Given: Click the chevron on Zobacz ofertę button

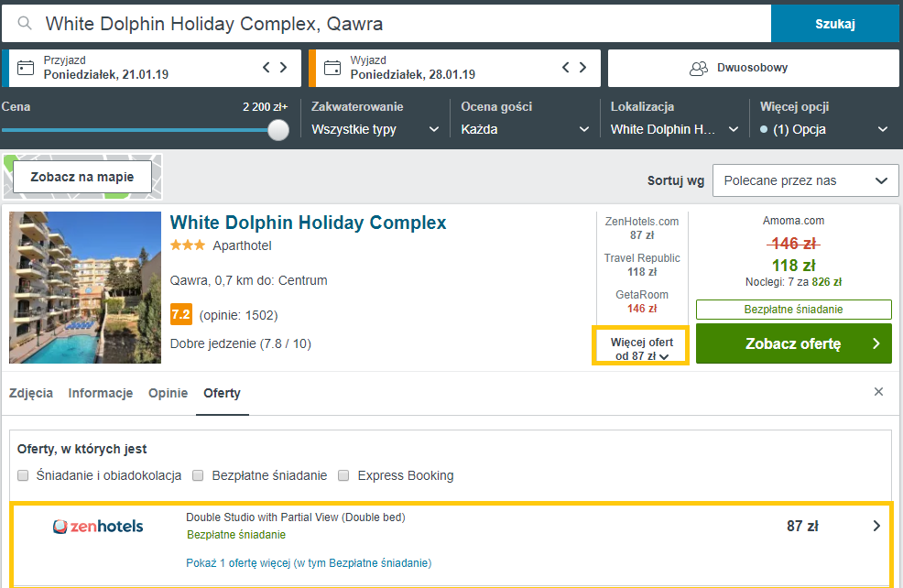Looking at the screenshot, I should coord(876,343).
